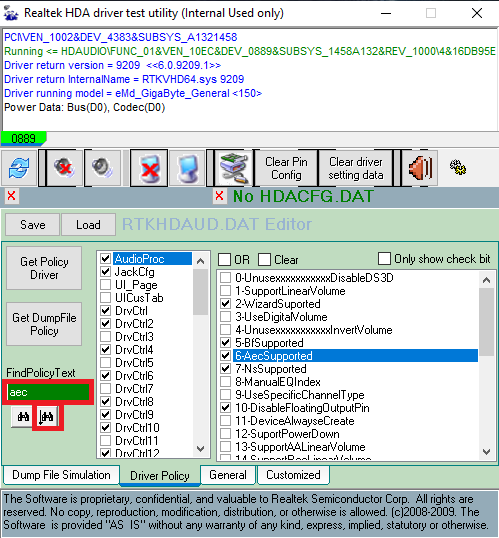
Task: Click the computer with red X icon
Action: 149,168
